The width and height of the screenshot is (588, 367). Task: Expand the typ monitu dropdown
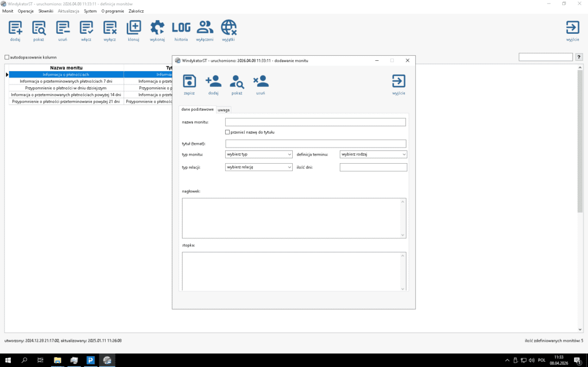259,154
